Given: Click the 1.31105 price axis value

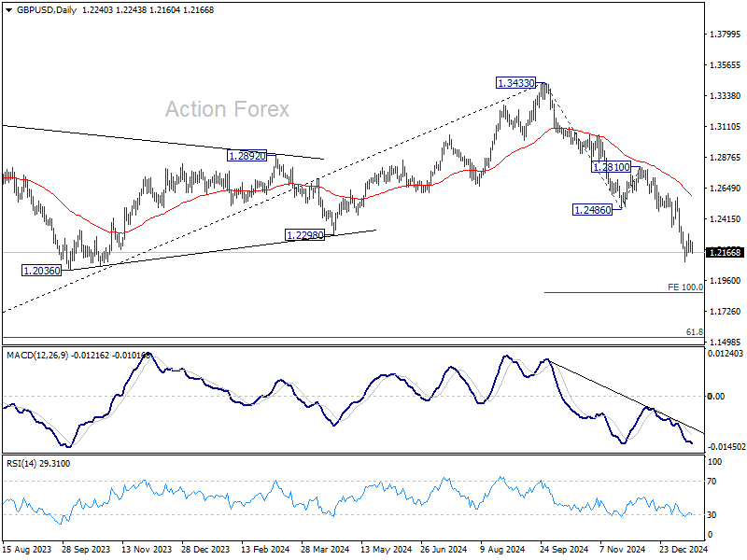Looking at the screenshot, I should click(x=726, y=127).
